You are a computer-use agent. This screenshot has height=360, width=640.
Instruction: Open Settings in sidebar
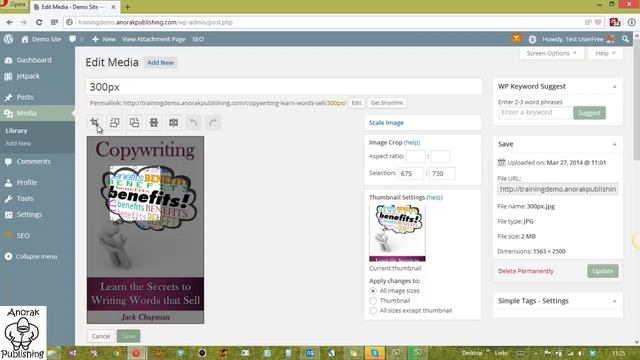tap(29, 214)
